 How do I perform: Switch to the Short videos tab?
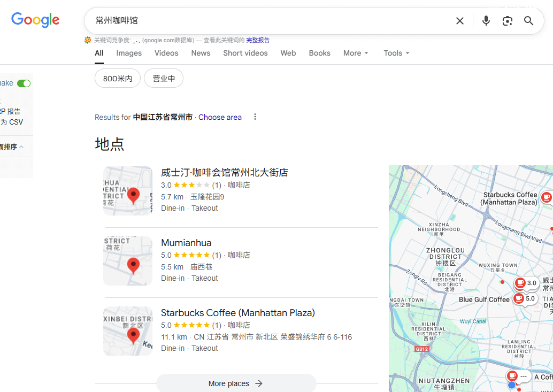(245, 53)
